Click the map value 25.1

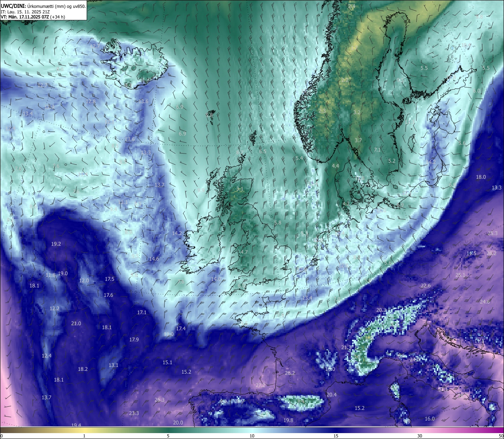coord(460,275)
